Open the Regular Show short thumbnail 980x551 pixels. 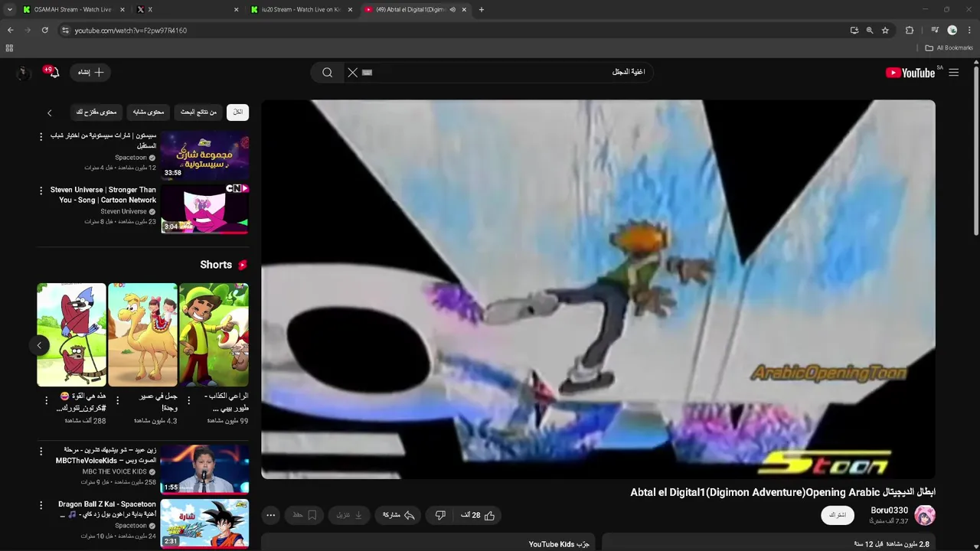[x=71, y=334]
